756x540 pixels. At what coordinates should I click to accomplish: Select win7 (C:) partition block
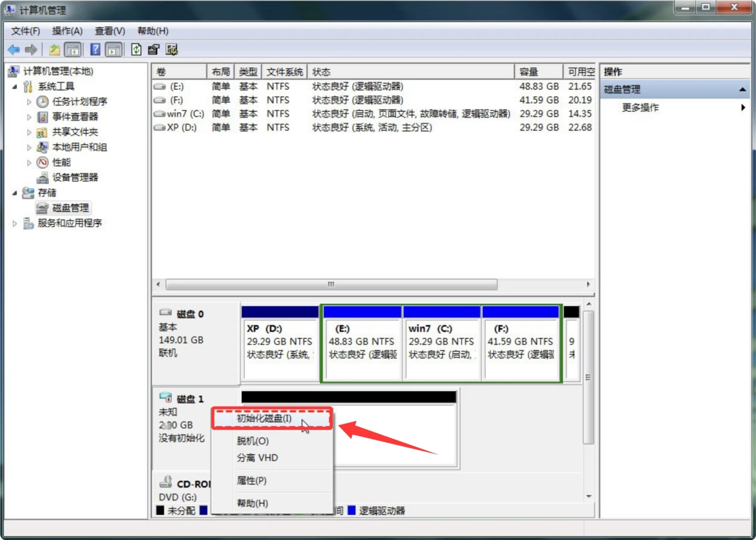click(442, 343)
